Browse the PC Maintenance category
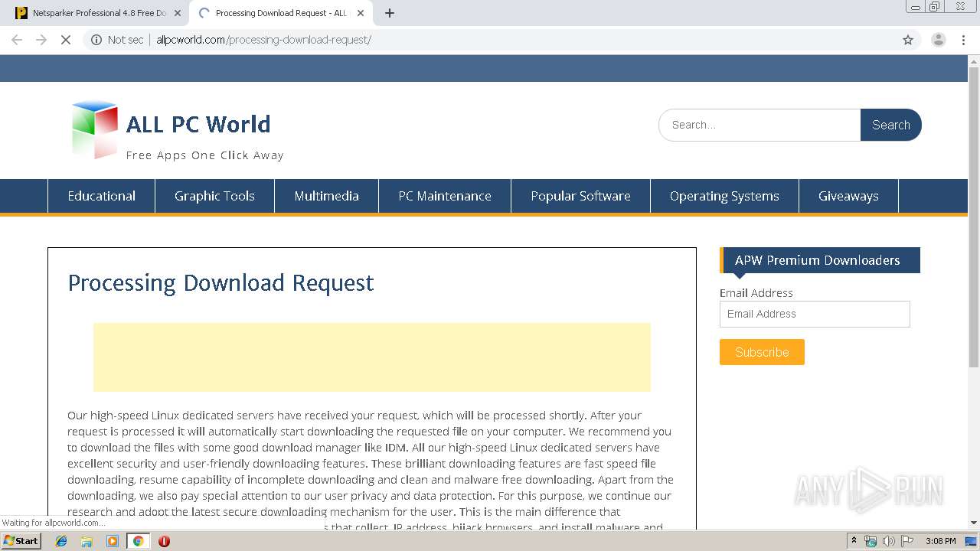 tap(445, 196)
